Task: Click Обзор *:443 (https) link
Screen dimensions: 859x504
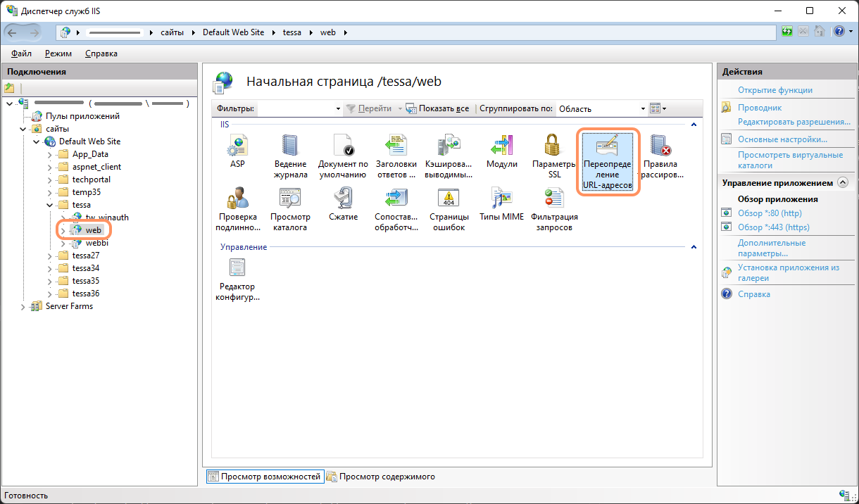Action: (x=773, y=227)
